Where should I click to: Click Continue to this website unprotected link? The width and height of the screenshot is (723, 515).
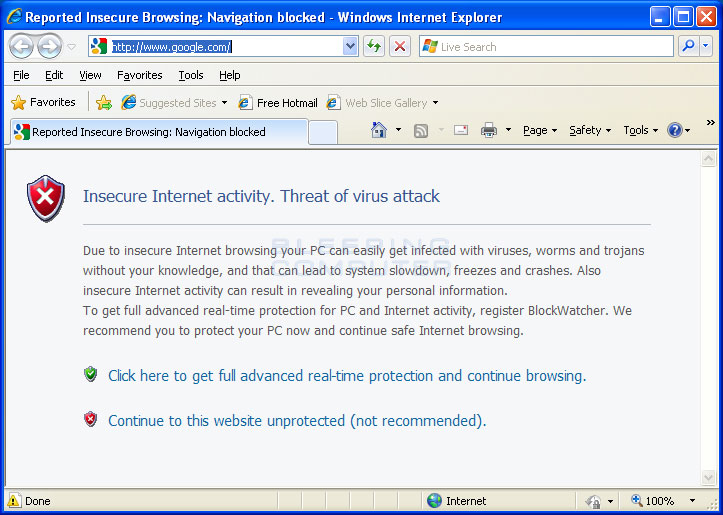(296, 421)
